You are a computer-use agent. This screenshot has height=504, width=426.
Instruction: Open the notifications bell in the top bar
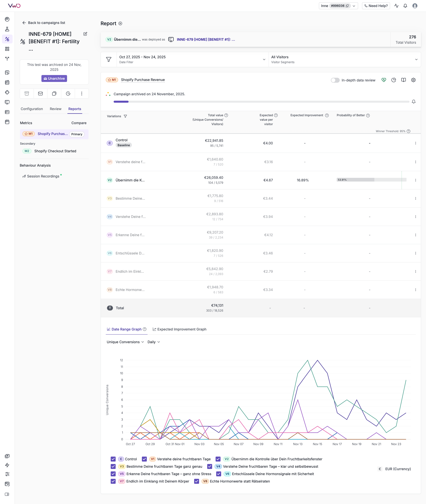click(x=405, y=6)
